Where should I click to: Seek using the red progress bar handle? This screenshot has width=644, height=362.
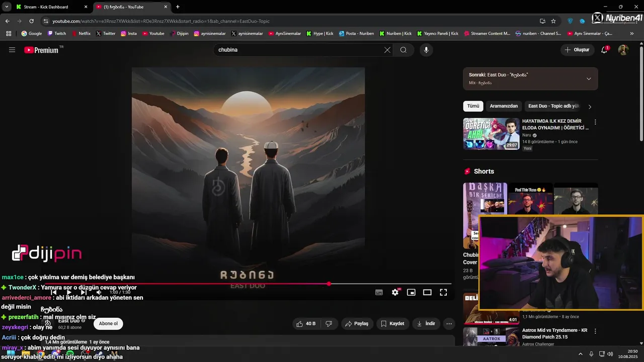[329, 284]
